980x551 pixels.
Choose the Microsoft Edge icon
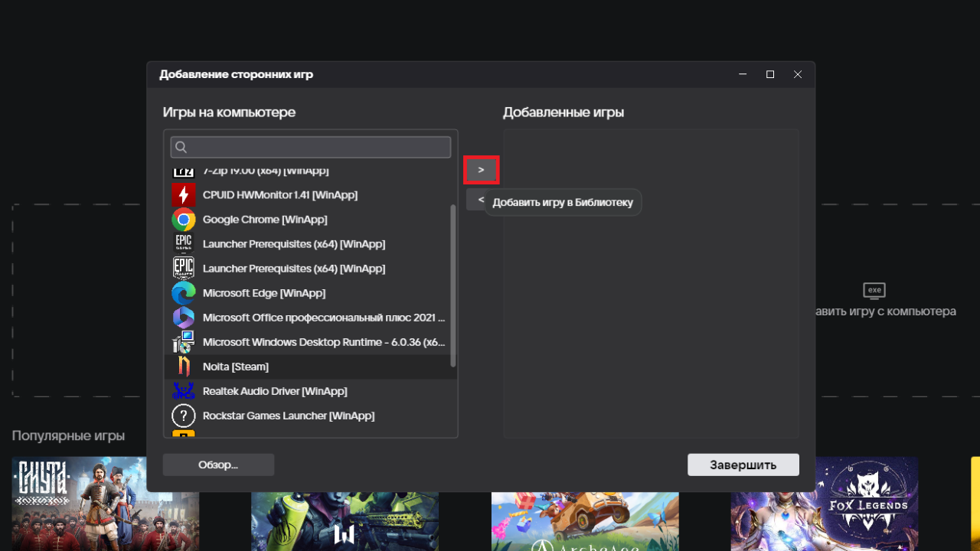[x=184, y=293]
